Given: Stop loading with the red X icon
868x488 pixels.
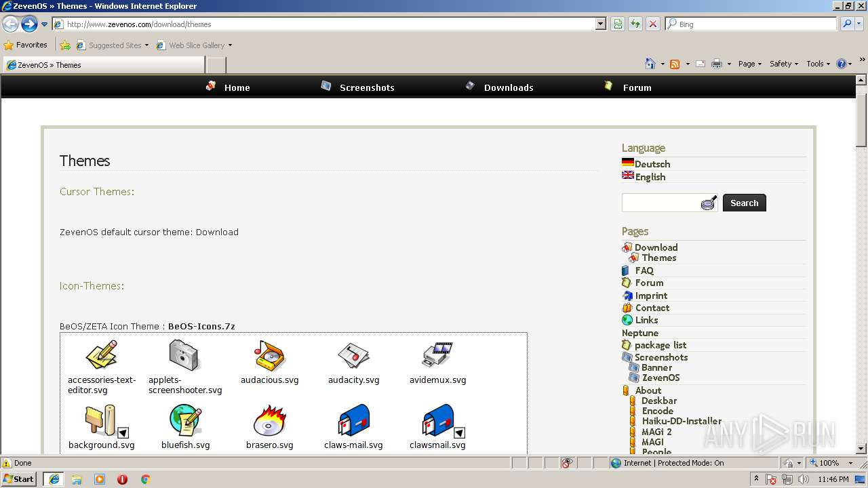Looking at the screenshot, I should click(x=652, y=24).
